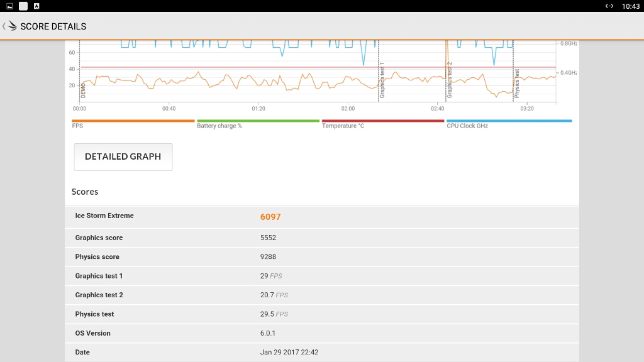
Task: Click the Physics test value 29.5 FPS
Action: (x=274, y=314)
